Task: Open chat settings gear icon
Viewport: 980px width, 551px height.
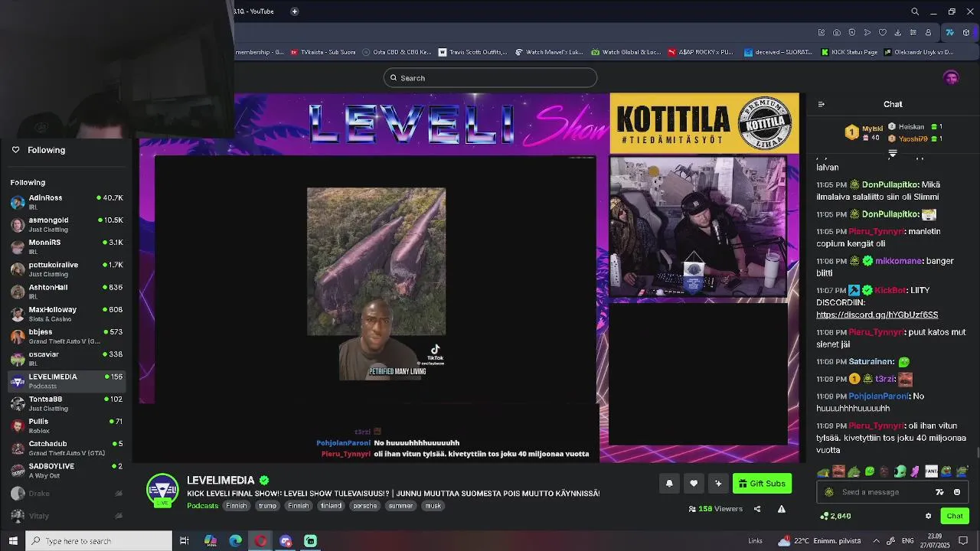Action: tap(928, 516)
